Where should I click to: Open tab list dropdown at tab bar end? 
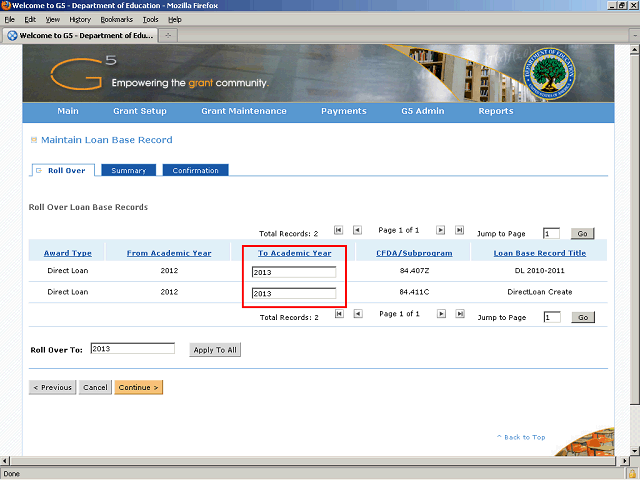(635, 36)
